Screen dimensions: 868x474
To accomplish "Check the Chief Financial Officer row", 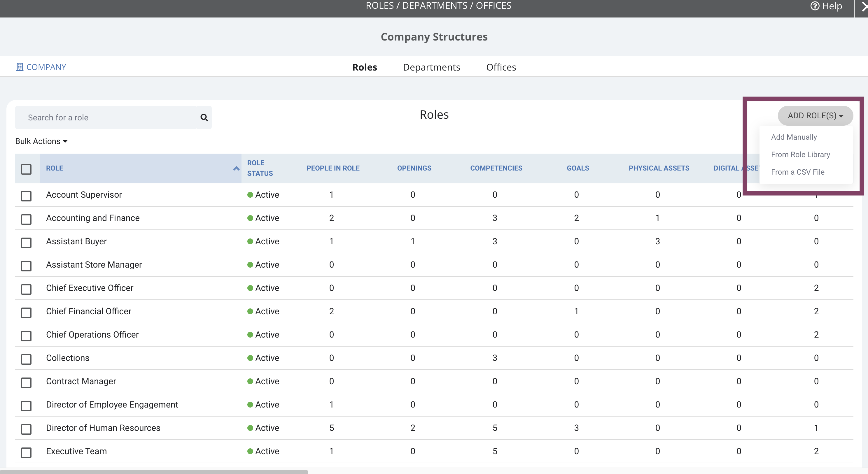I will point(26,312).
